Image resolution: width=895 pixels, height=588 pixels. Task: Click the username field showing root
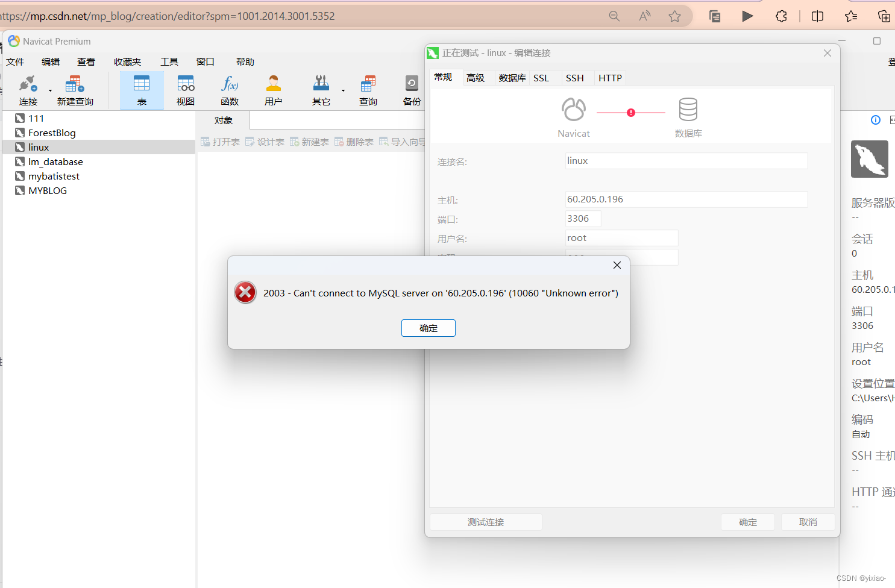point(622,238)
